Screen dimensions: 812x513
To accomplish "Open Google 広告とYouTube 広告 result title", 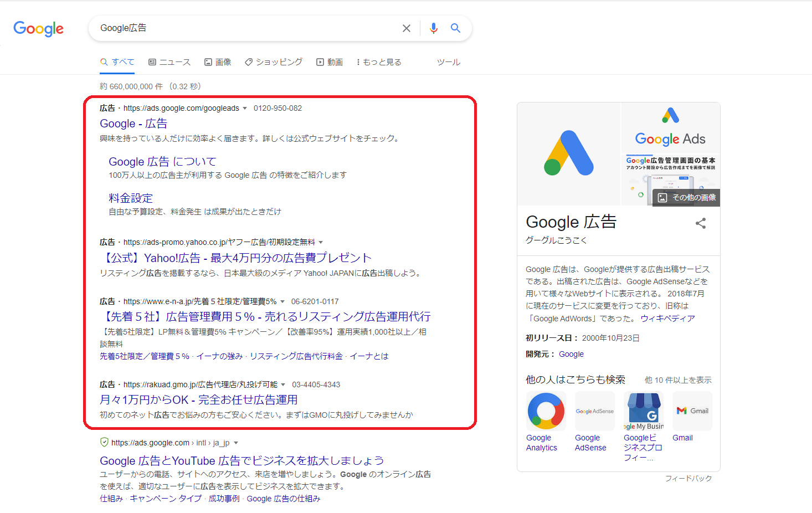I will tap(242, 460).
